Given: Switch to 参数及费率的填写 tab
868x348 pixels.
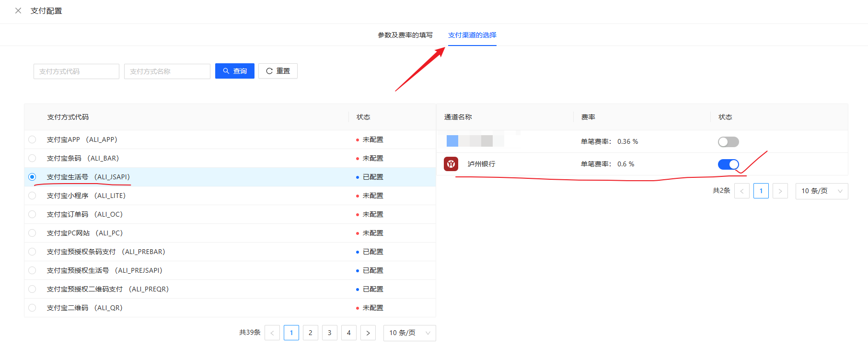Looking at the screenshot, I should pos(405,35).
